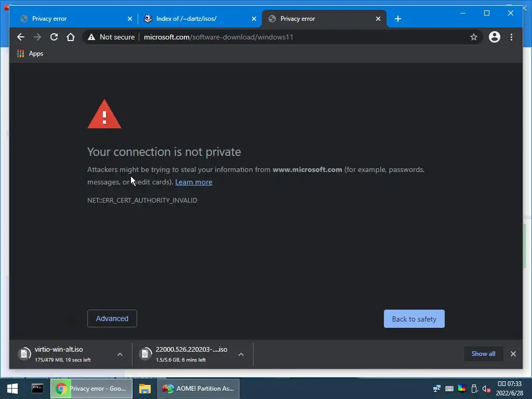Open the Chrome three-dot menu
This screenshot has height=399, width=532.
tap(511, 37)
